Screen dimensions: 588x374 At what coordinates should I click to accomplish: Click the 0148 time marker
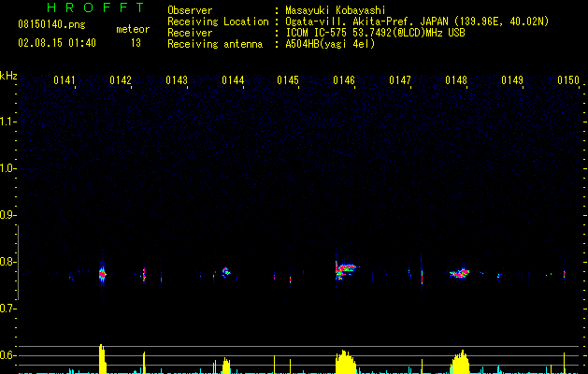pyautogui.click(x=456, y=80)
